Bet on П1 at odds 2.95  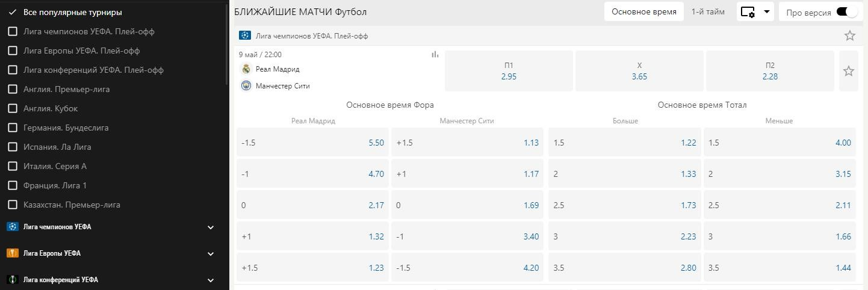(509, 71)
